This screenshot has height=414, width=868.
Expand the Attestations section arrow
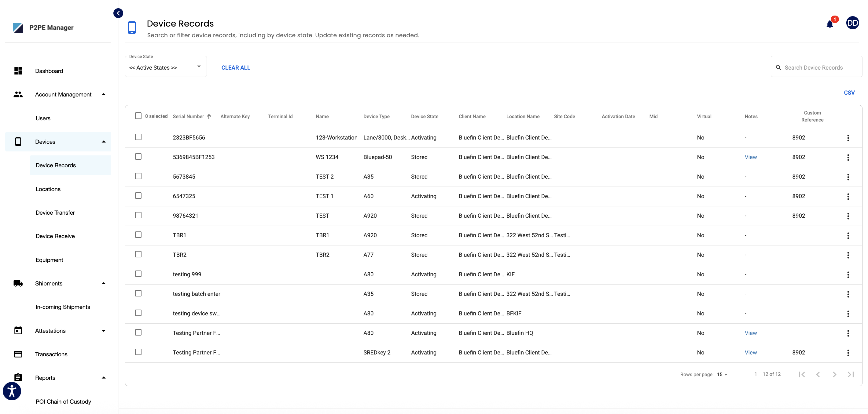pos(104,331)
